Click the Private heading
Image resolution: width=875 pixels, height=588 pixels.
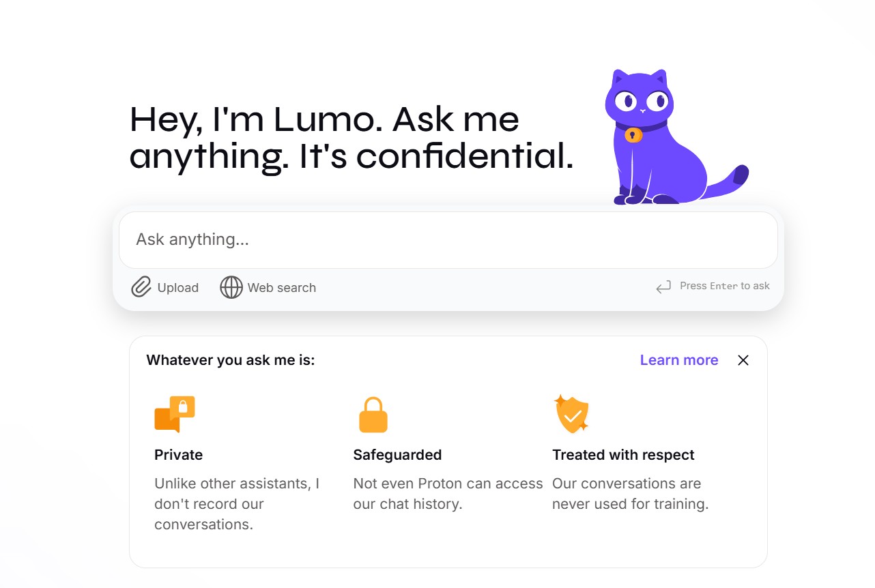pyautogui.click(x=179, y=455)
